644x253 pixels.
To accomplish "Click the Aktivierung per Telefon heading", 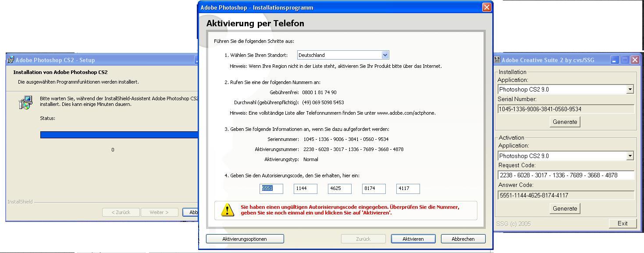I will 255,24.
